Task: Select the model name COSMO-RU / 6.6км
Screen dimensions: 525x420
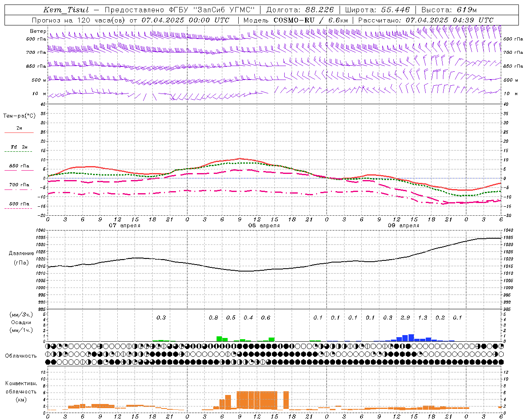Action: pos(310,20)
